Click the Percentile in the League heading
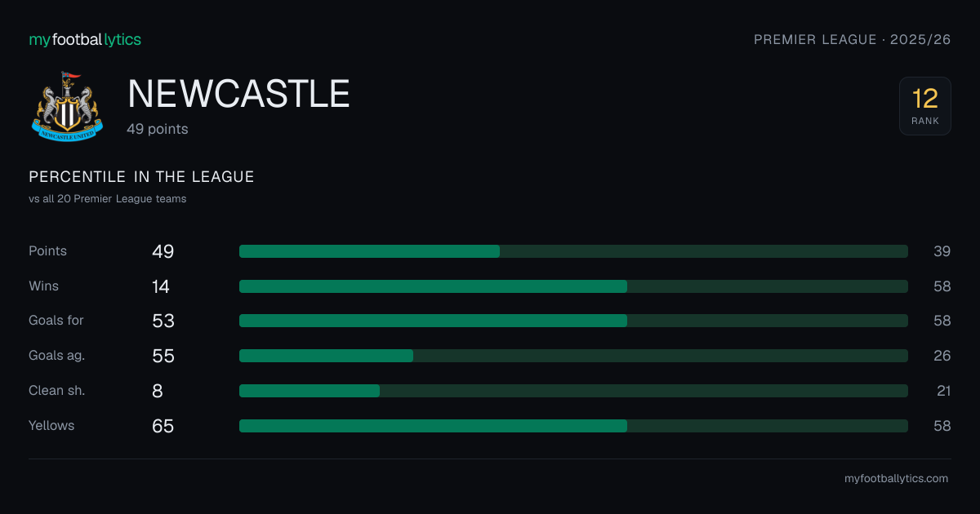This screenshot has height=514, width=980. pyautogui.click(x=141, y=177)
